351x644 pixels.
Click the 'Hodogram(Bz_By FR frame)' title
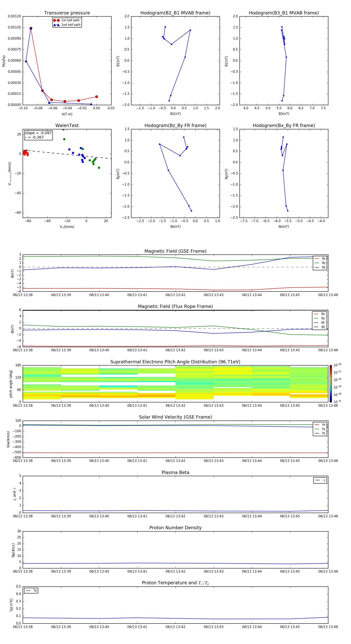point(175,125)
